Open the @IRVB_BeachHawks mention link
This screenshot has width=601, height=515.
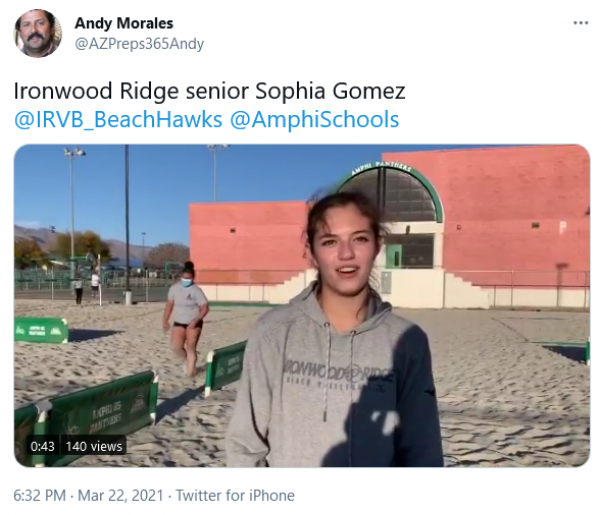(x=118, y=119)
